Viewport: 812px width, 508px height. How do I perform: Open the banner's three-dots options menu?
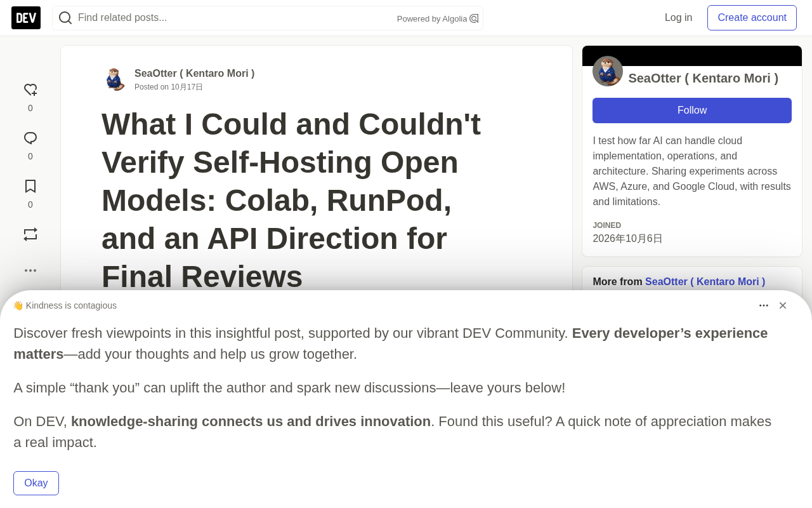click(x=764, y=305)
